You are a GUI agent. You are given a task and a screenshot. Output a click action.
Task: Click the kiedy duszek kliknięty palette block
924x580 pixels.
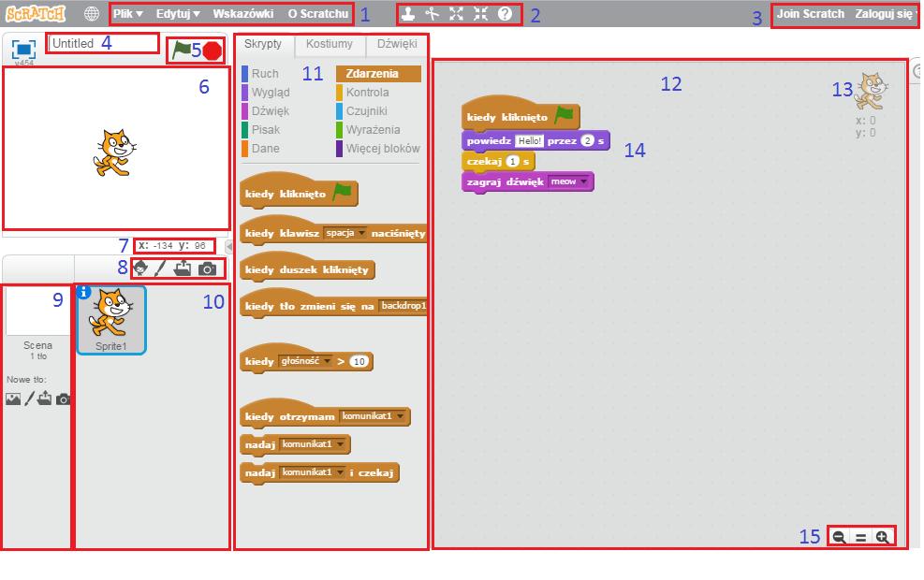coord(307,268)
